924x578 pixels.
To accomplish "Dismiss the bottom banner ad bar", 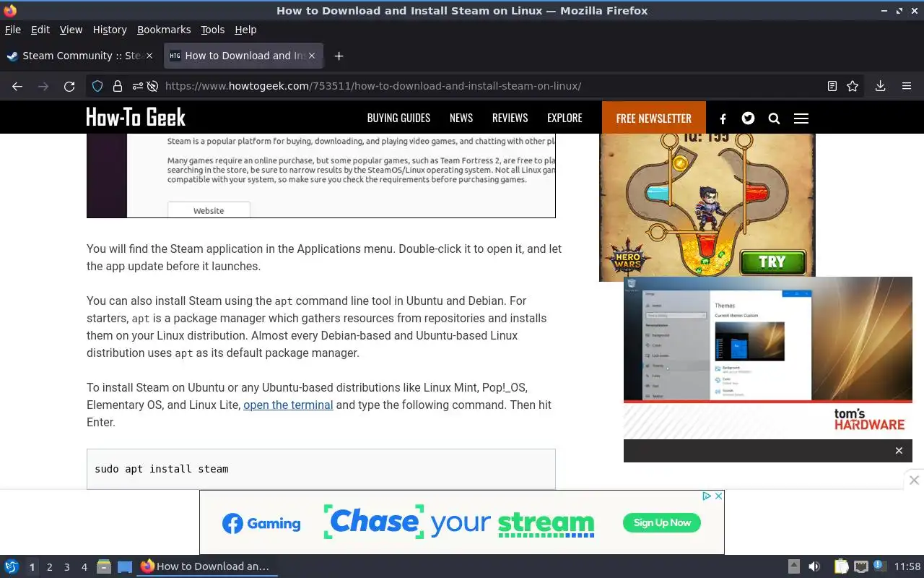I will [914, 480].
